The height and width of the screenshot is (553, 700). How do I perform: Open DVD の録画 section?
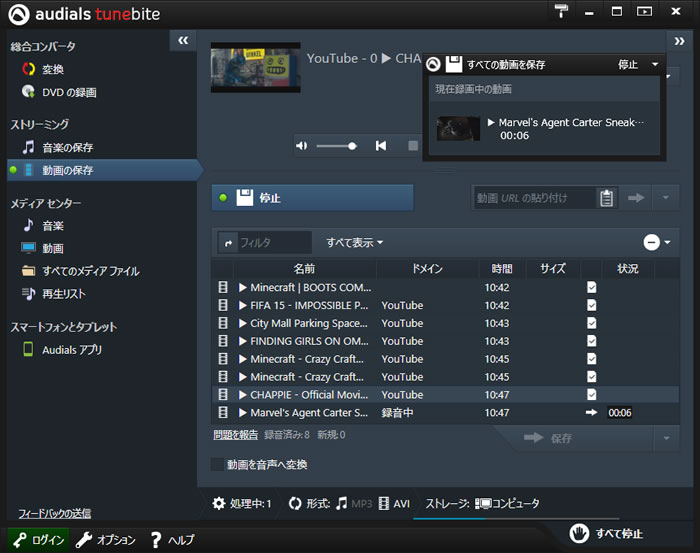pyautogui.click(x=59, y=92)
